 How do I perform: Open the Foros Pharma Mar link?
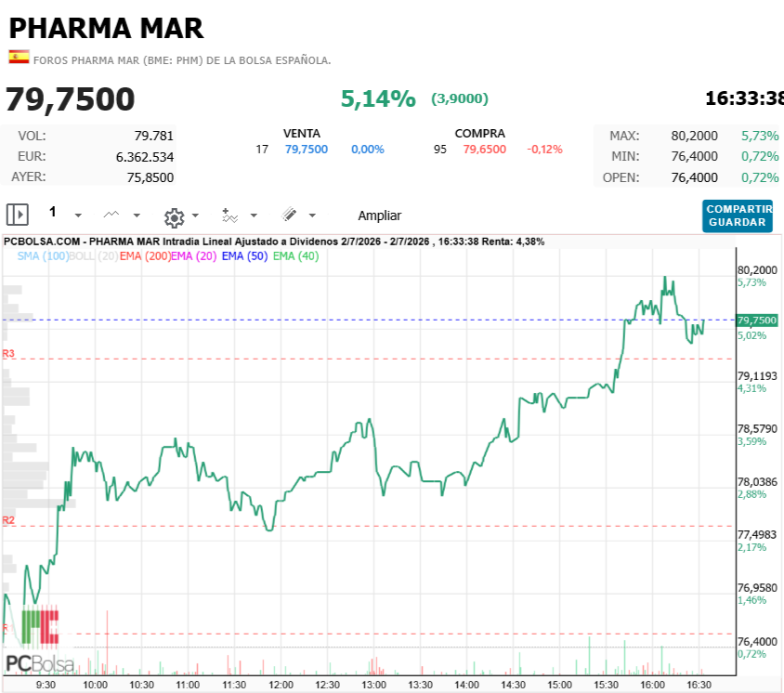pyautogui.click(x=182, y=60)
